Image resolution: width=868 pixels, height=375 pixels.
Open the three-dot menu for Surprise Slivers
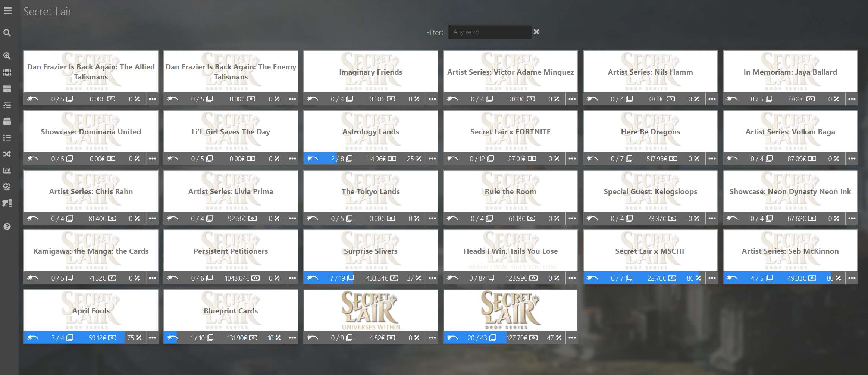tap(432, 278)
